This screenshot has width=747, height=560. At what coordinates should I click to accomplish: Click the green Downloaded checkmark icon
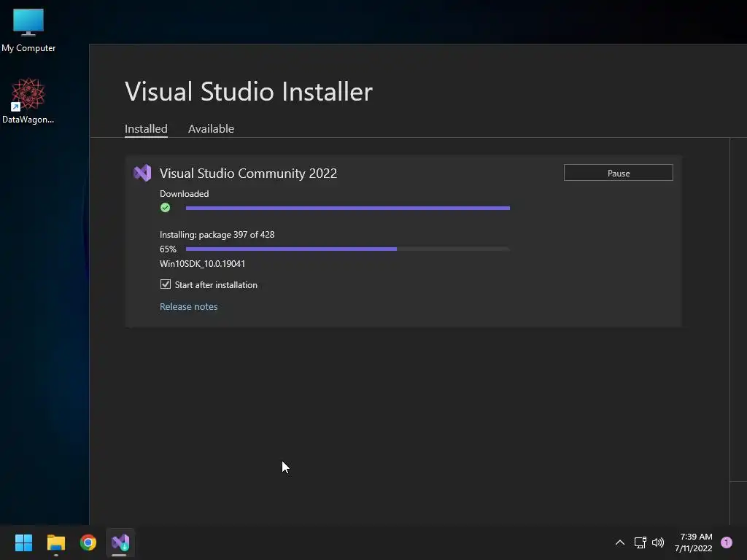click(x=166, y=208)
